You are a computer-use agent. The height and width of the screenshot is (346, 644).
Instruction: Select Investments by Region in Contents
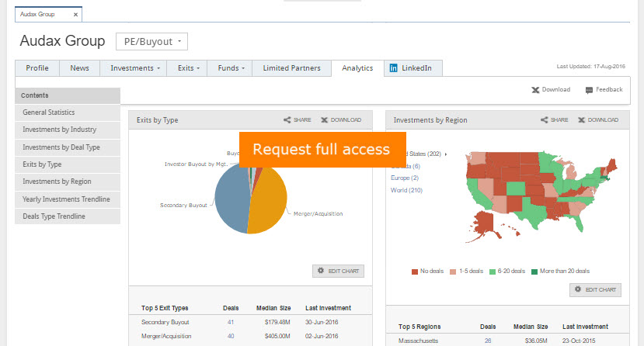(x=68, y=182)
